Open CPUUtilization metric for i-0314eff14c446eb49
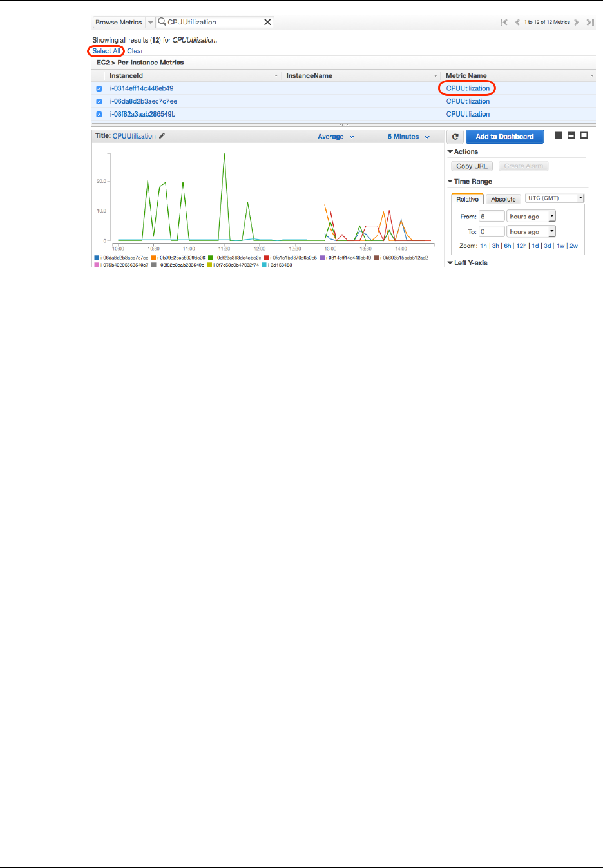 [468, 88]
